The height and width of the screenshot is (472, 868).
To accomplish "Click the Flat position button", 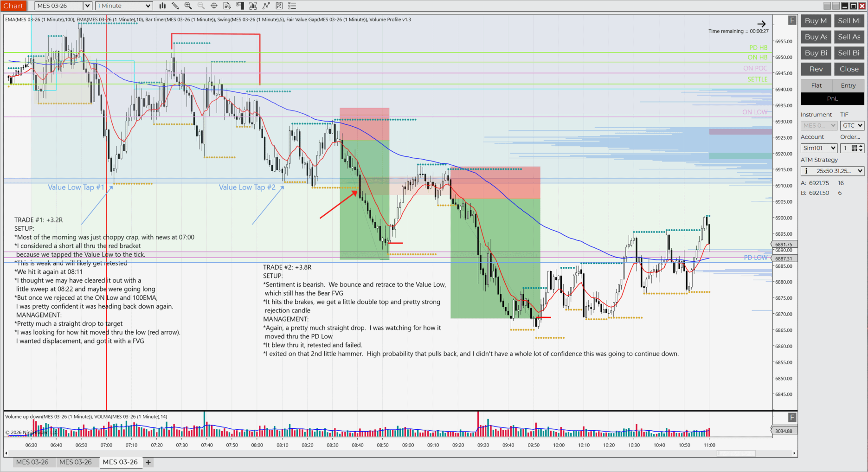I will 816,85.
